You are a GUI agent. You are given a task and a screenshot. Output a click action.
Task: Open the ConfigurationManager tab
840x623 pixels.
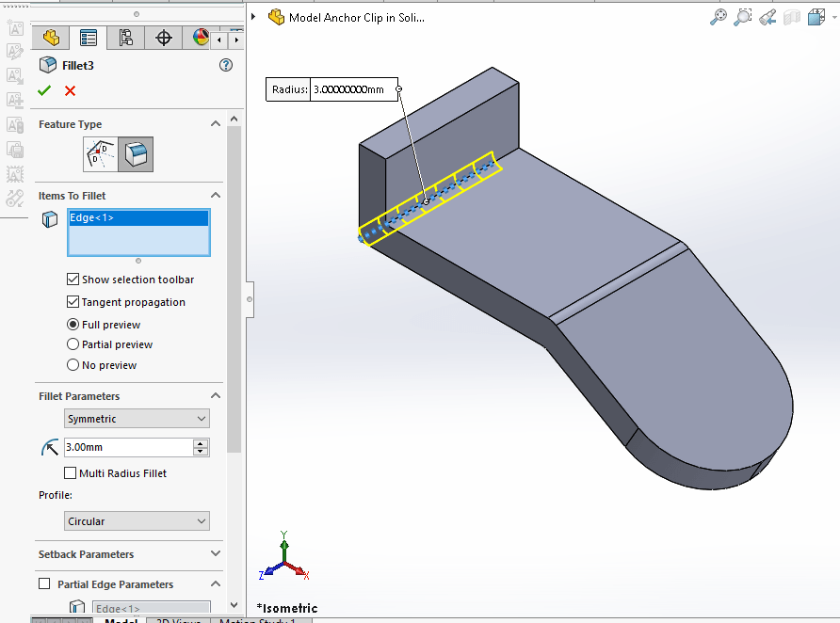(125, 38)
